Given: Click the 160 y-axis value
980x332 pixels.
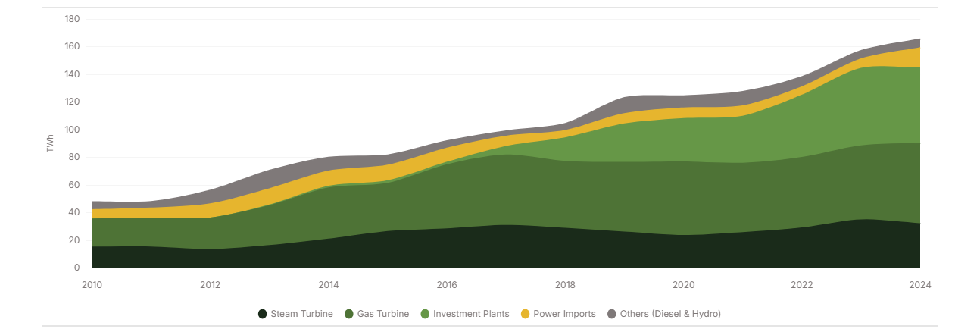Looking at the screenshot, I should [73, 47].
